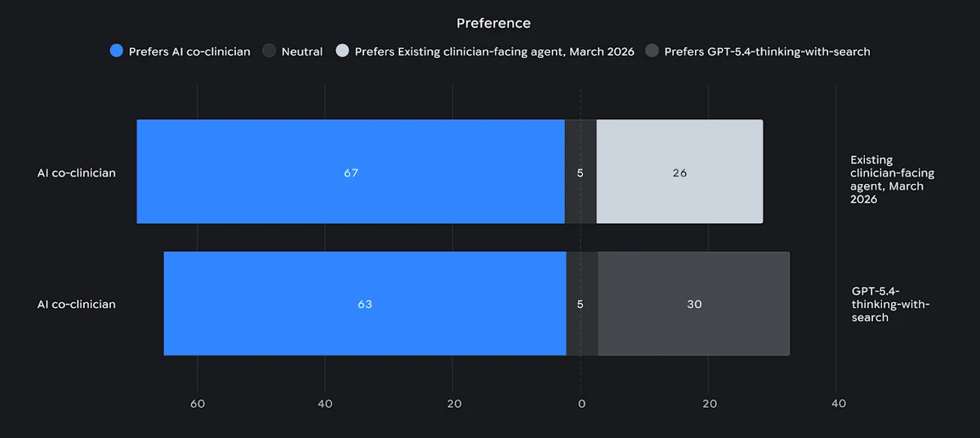Click the bottom 'AI co-clinician' row label

(x=77, y=304)
